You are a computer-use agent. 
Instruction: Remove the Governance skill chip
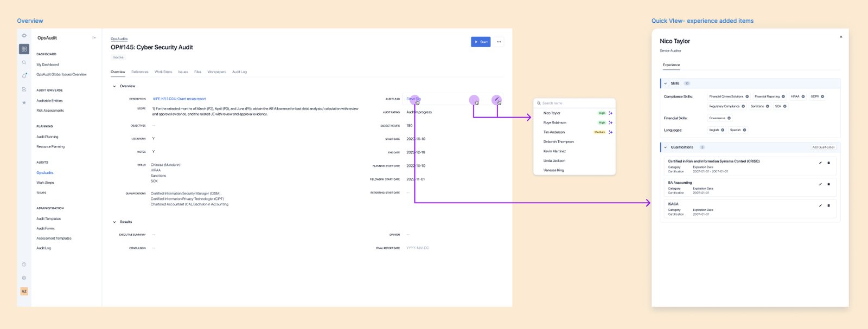click(729, 118)
